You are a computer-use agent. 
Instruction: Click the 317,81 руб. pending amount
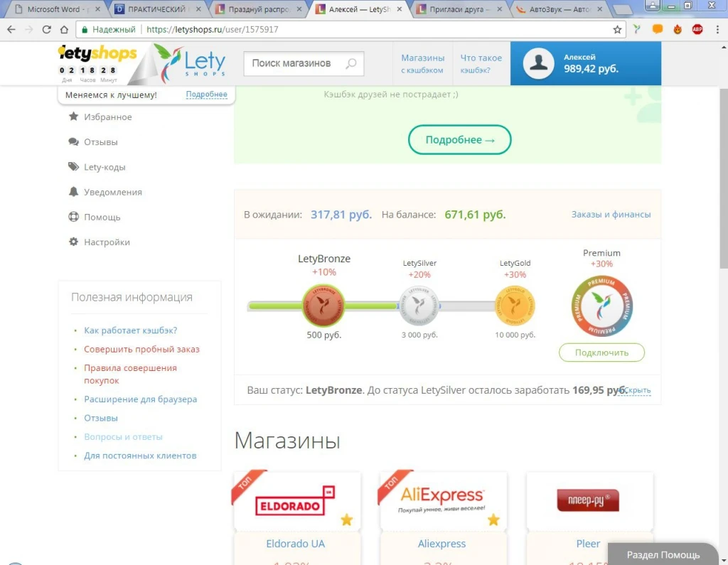341,215
